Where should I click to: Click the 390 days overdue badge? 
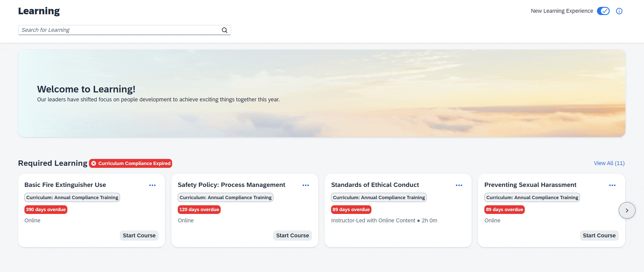pos(46,209)
